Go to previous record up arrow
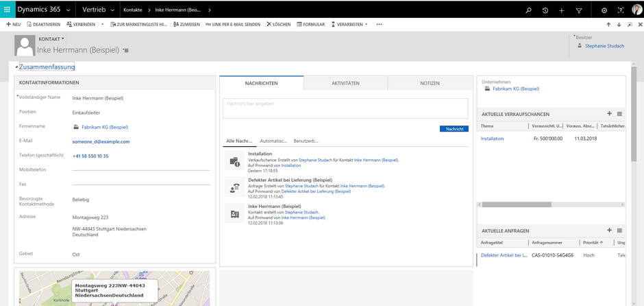The width and height of the screenshot is (644, 306). 608,25
